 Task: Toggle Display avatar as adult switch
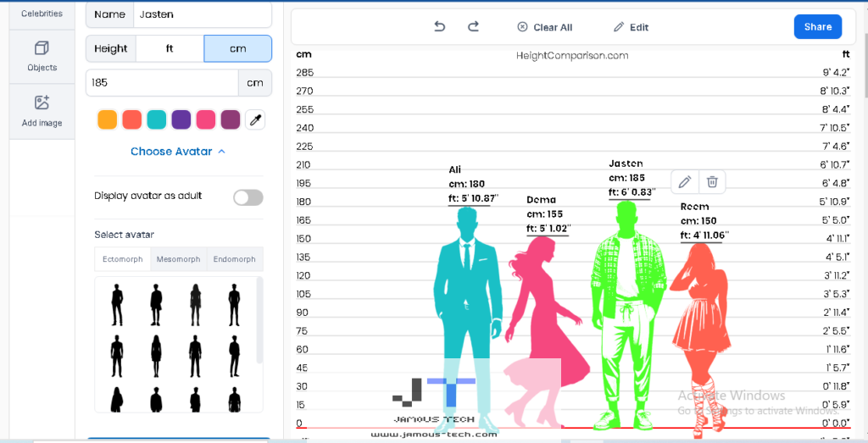[248, 197]
